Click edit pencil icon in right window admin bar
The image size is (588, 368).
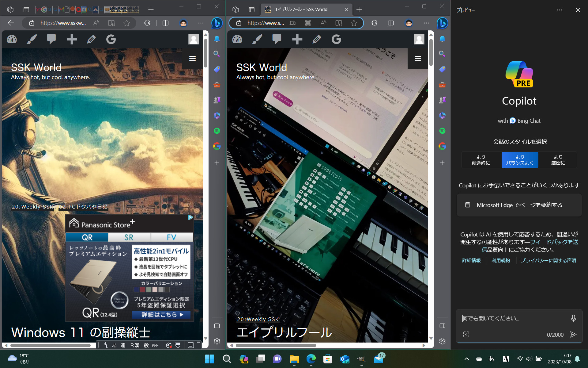[x=317, y=39]
